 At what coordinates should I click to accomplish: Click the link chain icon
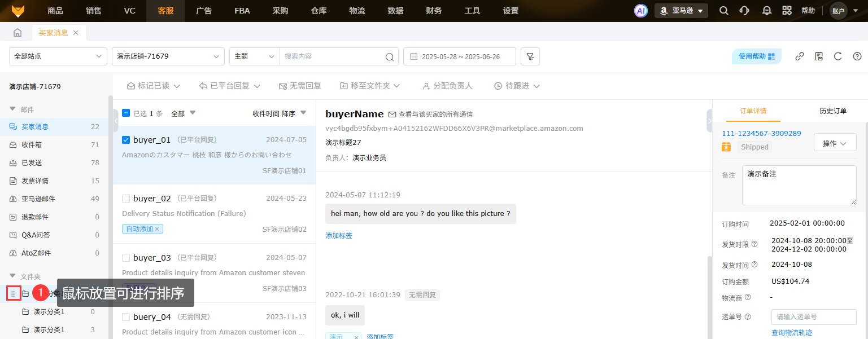pyautogui.click(x=799, y=56)
